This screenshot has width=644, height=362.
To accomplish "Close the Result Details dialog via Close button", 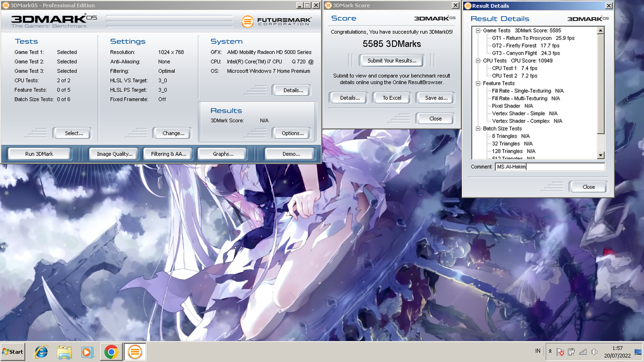I will pos(588,187).
